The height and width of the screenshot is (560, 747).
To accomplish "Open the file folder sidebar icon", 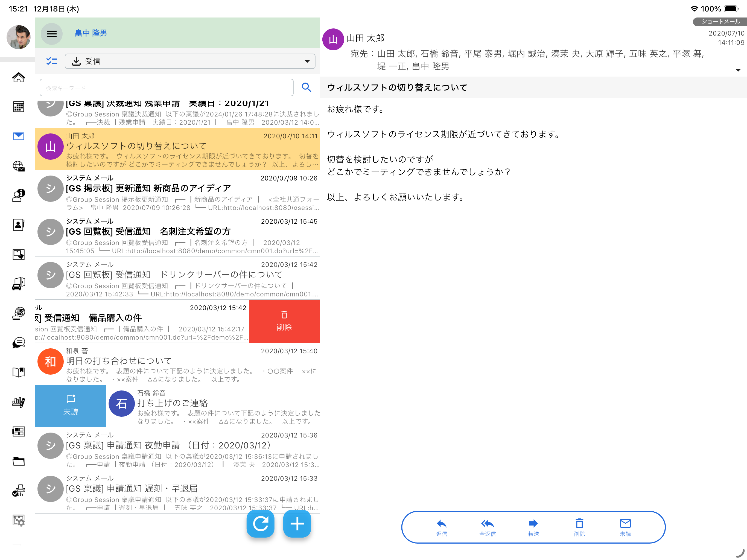I will [x=19, y=461].
